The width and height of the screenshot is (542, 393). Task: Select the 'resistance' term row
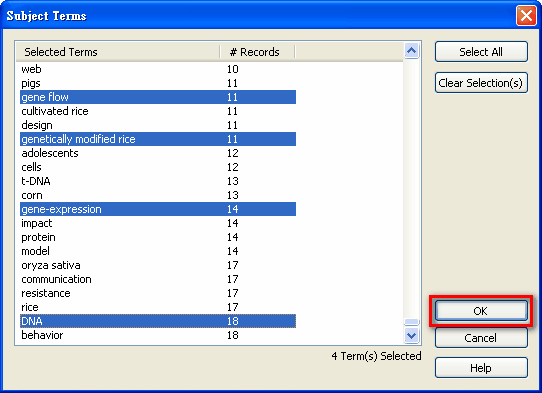coord(158,293)
